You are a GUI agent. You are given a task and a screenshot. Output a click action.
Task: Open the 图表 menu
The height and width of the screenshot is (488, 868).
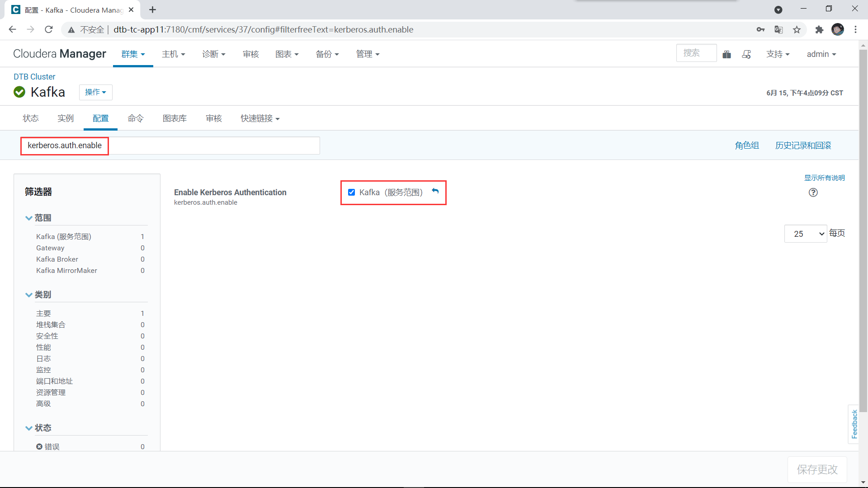[287, 54]
